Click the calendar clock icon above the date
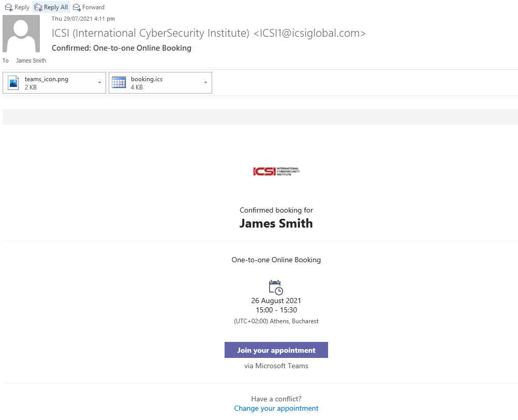This screenshot has height=420, width=518. click(276, 287)
